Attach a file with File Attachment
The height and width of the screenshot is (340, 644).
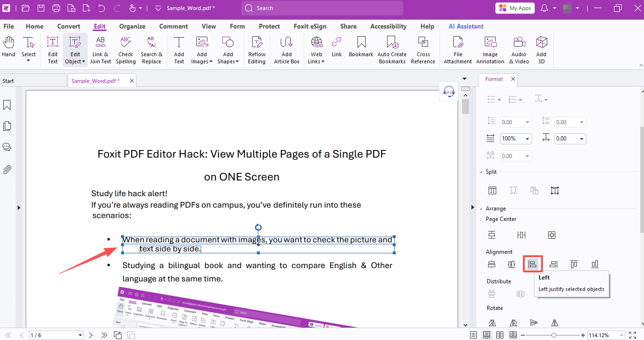[458, 50]
